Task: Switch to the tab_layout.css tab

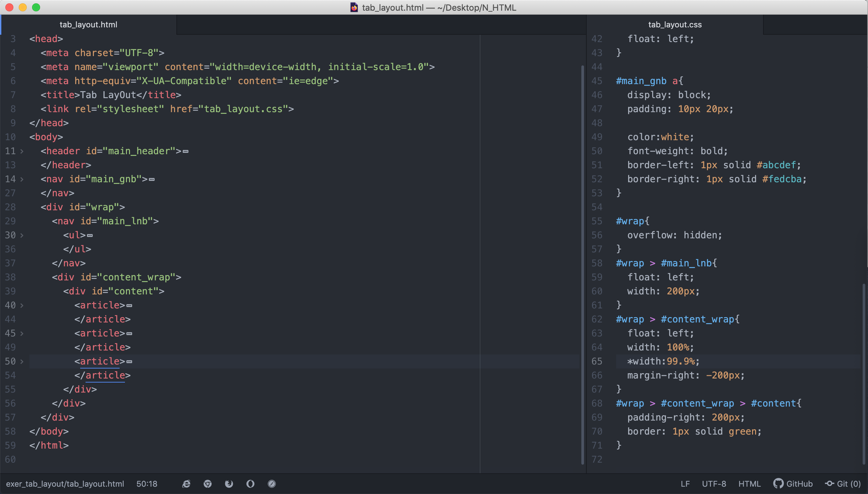Action: (675, 24)
